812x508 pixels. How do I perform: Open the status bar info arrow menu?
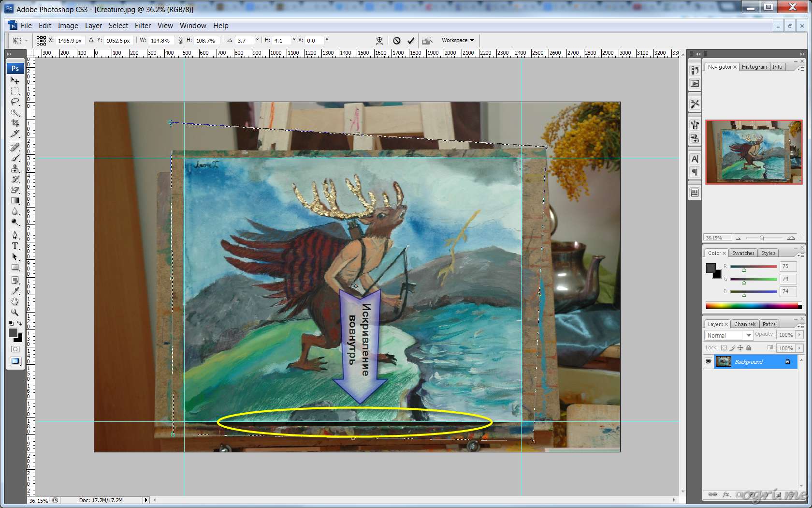click(x=146, y=500)
